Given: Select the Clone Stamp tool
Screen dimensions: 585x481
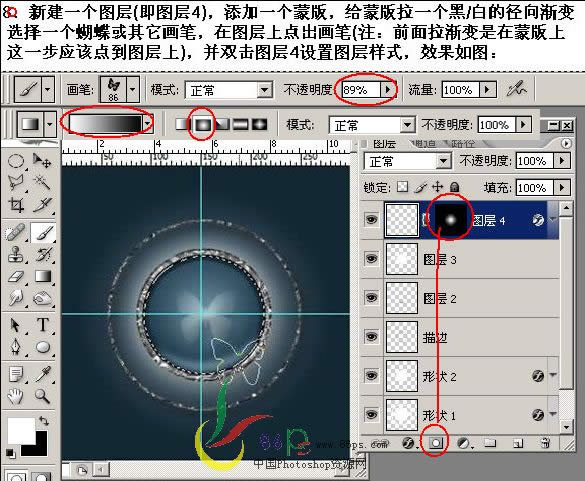Looking at the screenshot, I should coord(16,254).
